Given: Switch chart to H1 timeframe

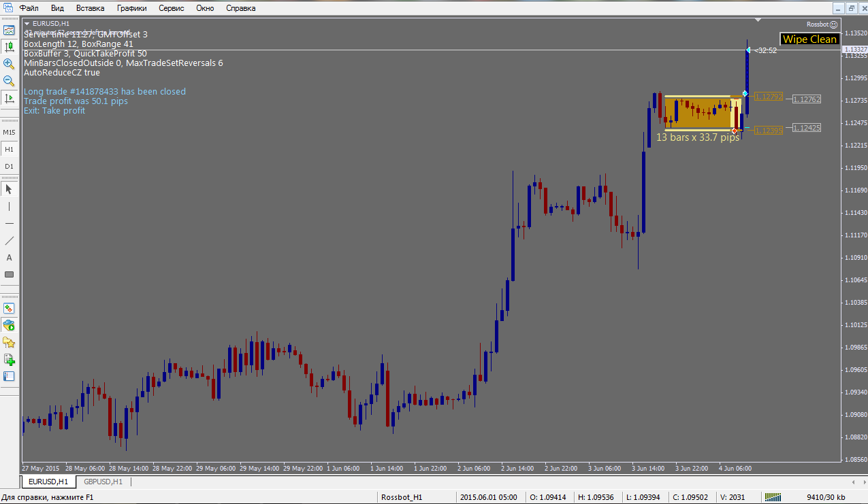Looking at the screenshot, I should coord(9,149).
